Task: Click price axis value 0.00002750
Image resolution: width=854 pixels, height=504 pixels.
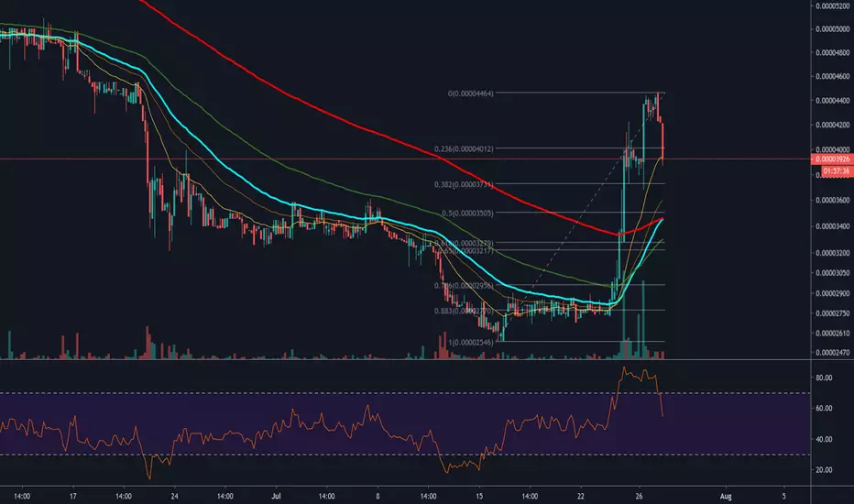Action: 832,313
